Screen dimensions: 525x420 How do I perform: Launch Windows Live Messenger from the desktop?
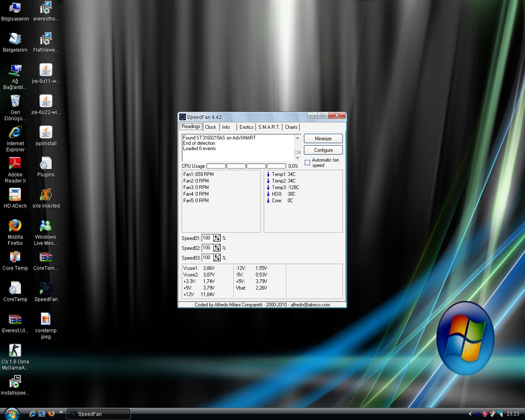[x=46, y=233]
